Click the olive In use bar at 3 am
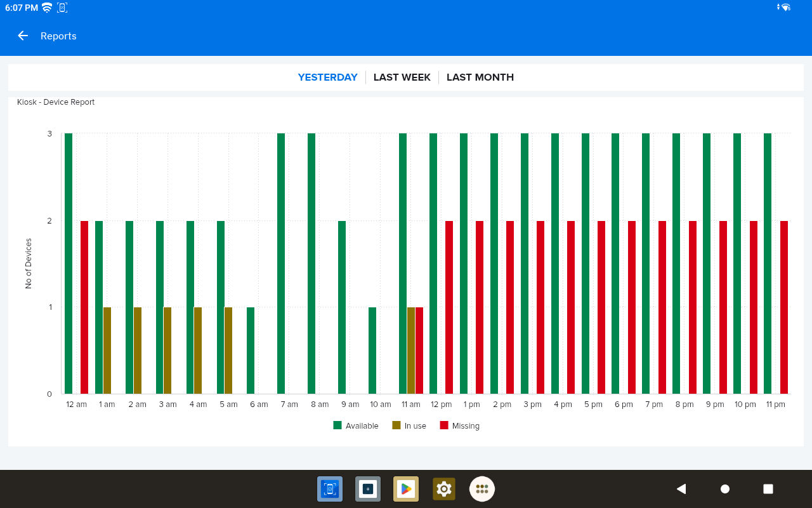Screen dimensions: 812x508 tap(167, 351)
